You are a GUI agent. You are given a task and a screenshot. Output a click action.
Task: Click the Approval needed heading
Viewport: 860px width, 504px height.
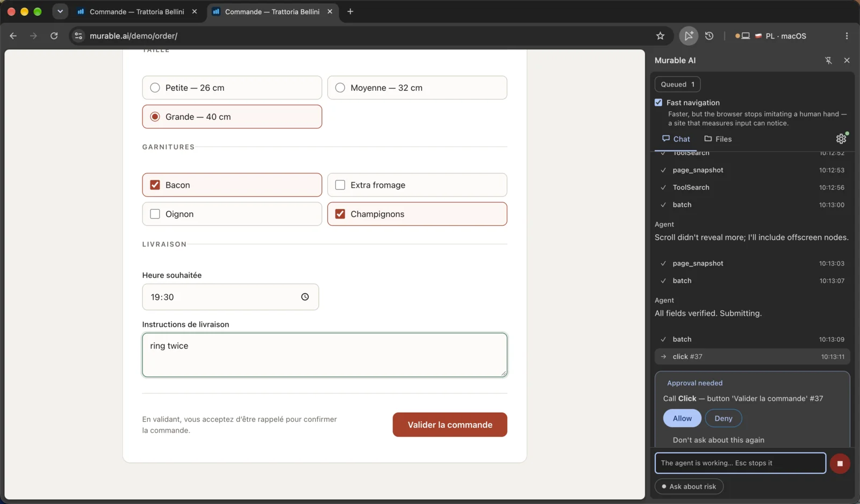tap(694, 383)
